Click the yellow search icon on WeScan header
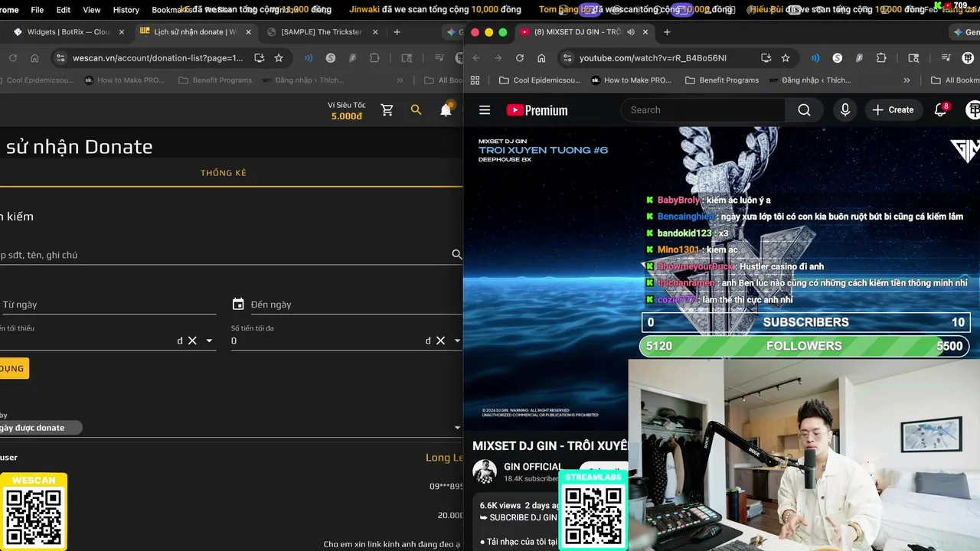 [416, 110]
